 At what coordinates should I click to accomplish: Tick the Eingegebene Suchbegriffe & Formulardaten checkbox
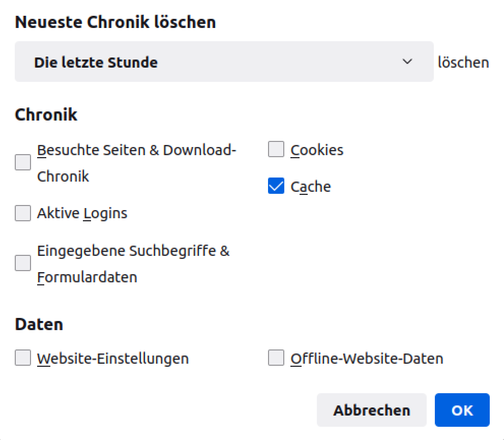click(x=23, y=263)
